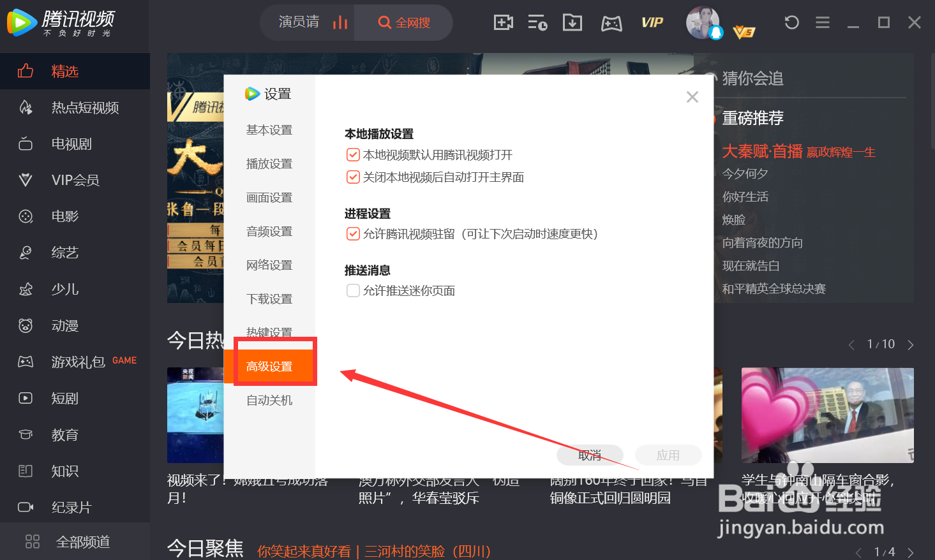Open 全部频道 grid icon at sidebar bottom
This screenshot has height=560, width=935.
click(x=33, y=542)
